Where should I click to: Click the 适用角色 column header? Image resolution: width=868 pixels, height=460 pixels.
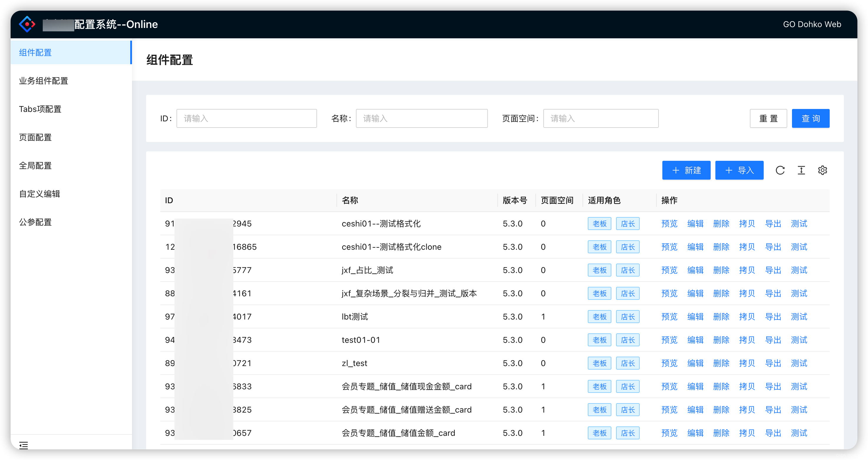click(604, 200)
